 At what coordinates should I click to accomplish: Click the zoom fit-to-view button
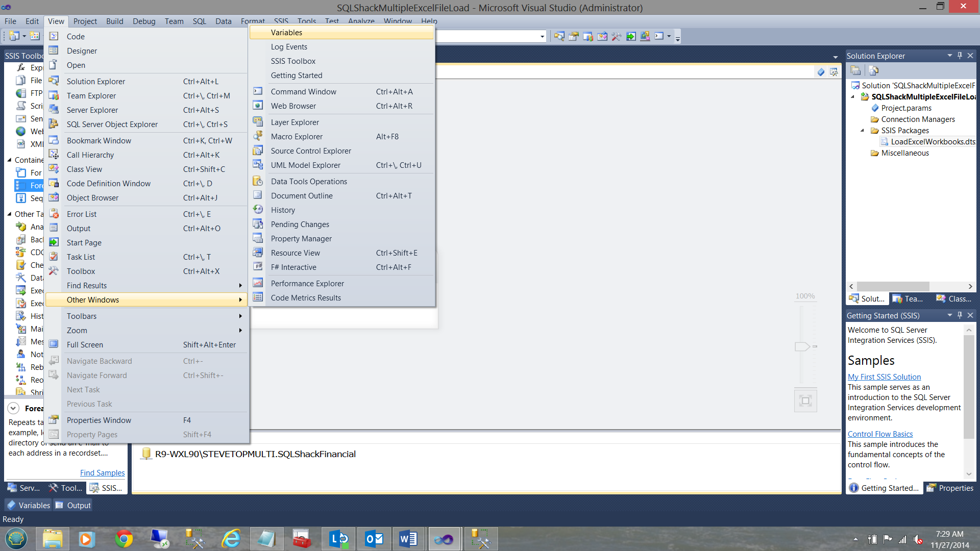click(805, 400)
